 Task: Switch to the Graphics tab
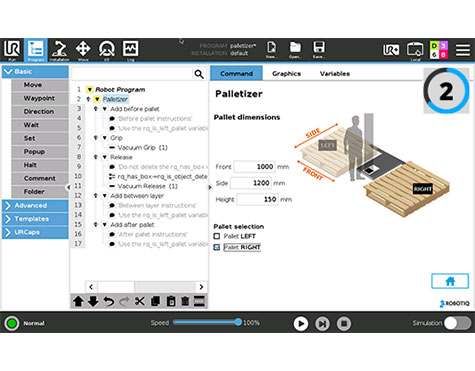click(x=286, y=74)
